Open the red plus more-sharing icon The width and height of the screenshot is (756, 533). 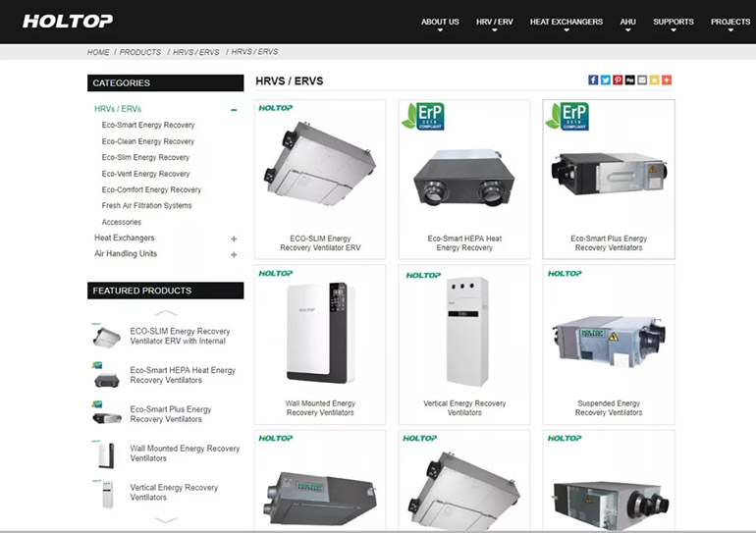click(x=667, y=80)
